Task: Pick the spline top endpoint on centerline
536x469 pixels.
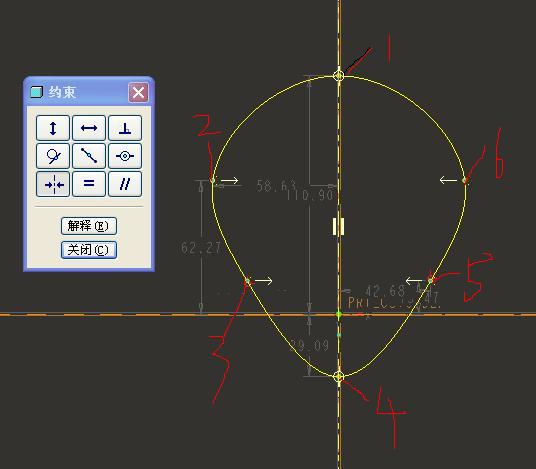Action: click(338, 76)
